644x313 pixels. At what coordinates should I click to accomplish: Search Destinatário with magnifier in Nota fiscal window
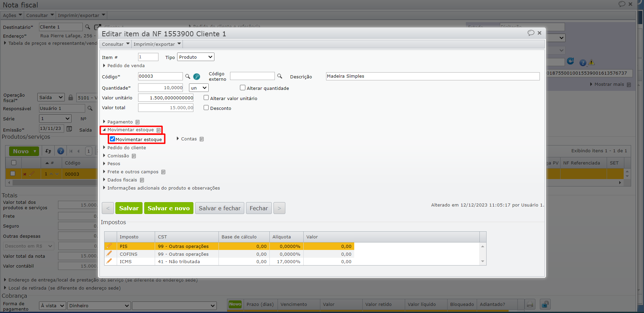tap(88, 27)
